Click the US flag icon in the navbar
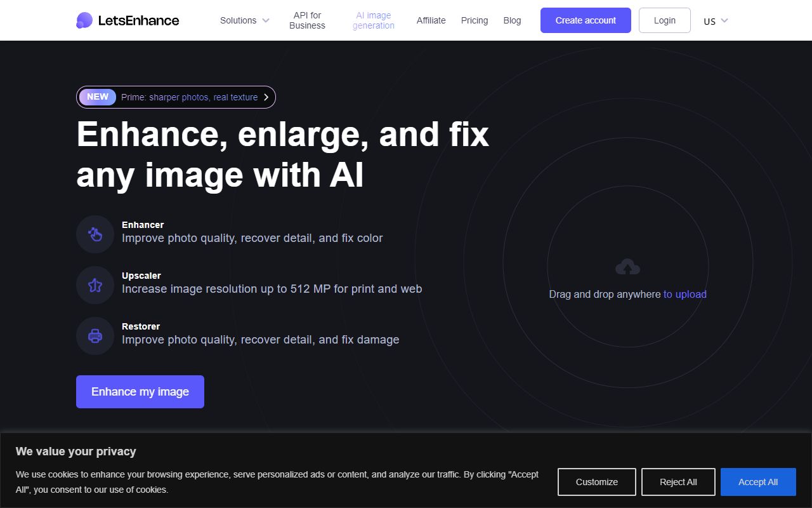The image size is (812, 508). [x=709, y=21]
